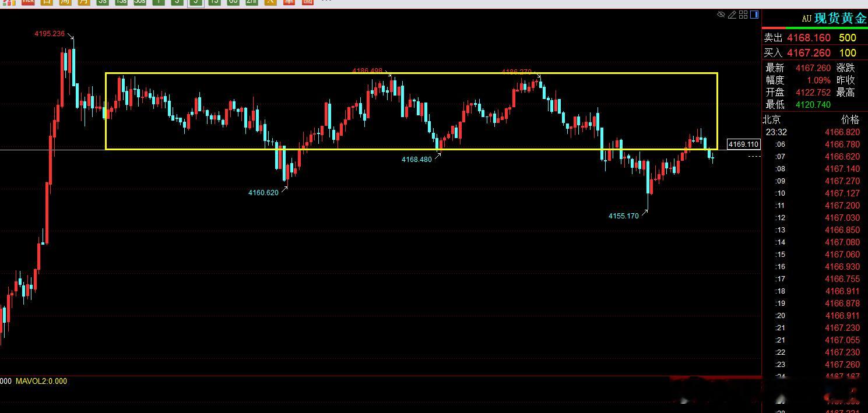Select trade price 4167.060
Screen dimensions: 868x413
pyautogui.click(x=842, y=255)
